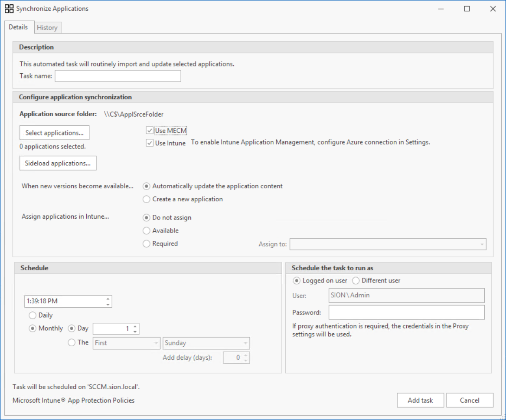The width and height of the screenshot is (506, 420).
Task: Increase the schedule time with up arrow
Action: click(x=108, y=299)
